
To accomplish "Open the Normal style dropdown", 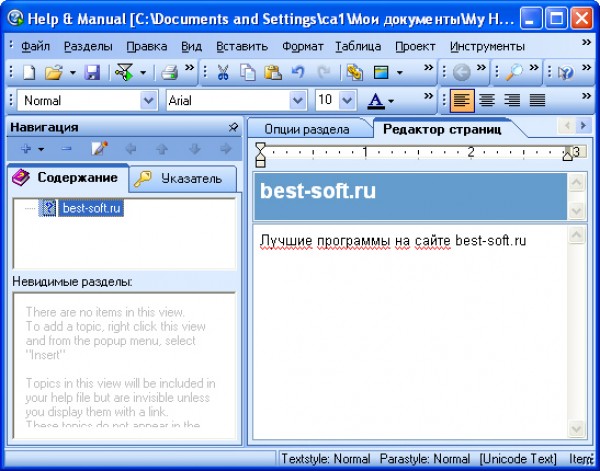I will click(x=148, y=101).
